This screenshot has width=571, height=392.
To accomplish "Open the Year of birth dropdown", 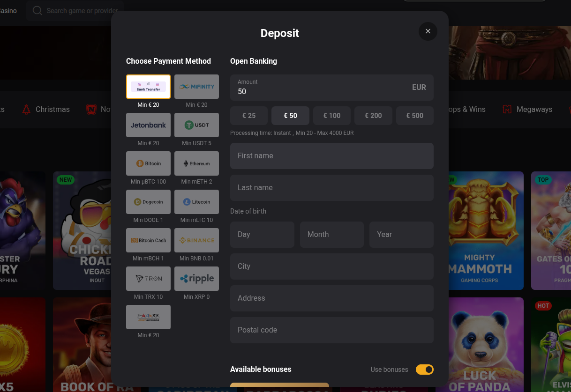I will pos(401,235).
